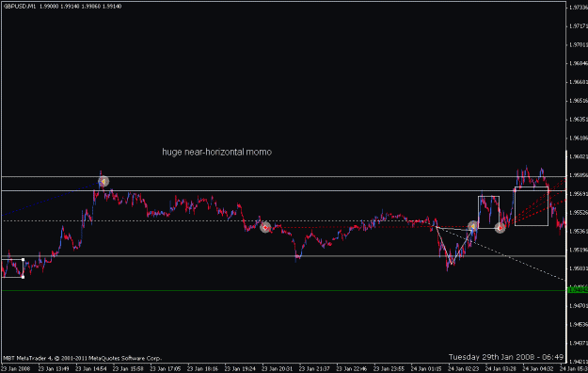The height and width of the screenshot is (373, 588).
Task: Click the '24 Jan 02:23' time axis label
Action: (464, 369)
